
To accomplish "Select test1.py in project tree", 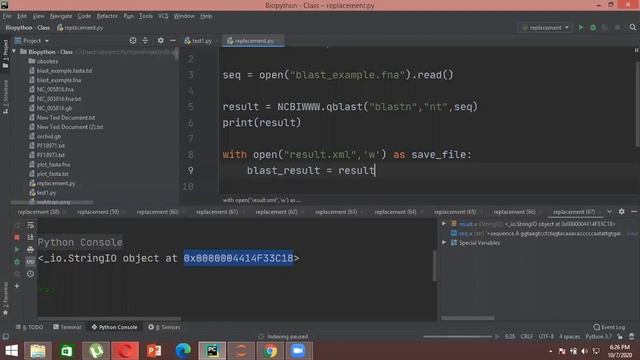I will 46,193.
